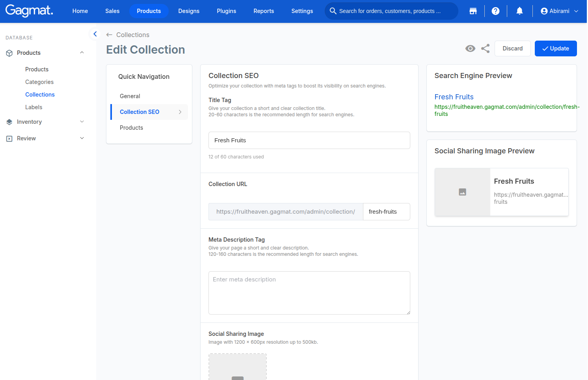Click the Review play-box icon
Screen dimensions: 588x380
[x=9, y=138]
